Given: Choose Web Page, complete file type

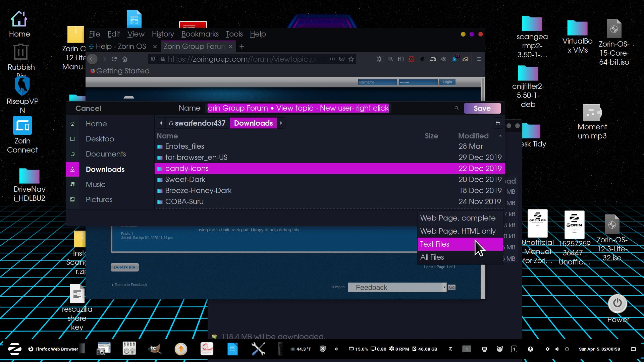Looking at the screenshot, I should click(458, 218).
